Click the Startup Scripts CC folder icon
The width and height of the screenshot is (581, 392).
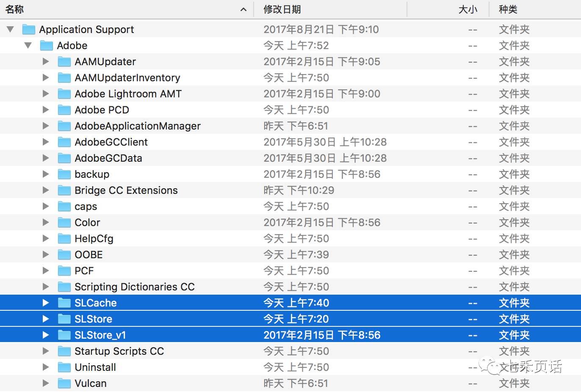[x=64, y=351]
